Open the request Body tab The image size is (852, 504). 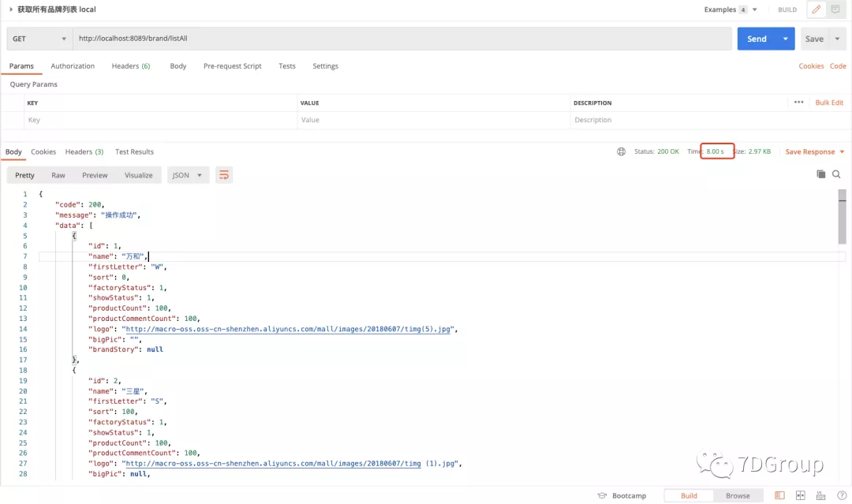point(177,65)
